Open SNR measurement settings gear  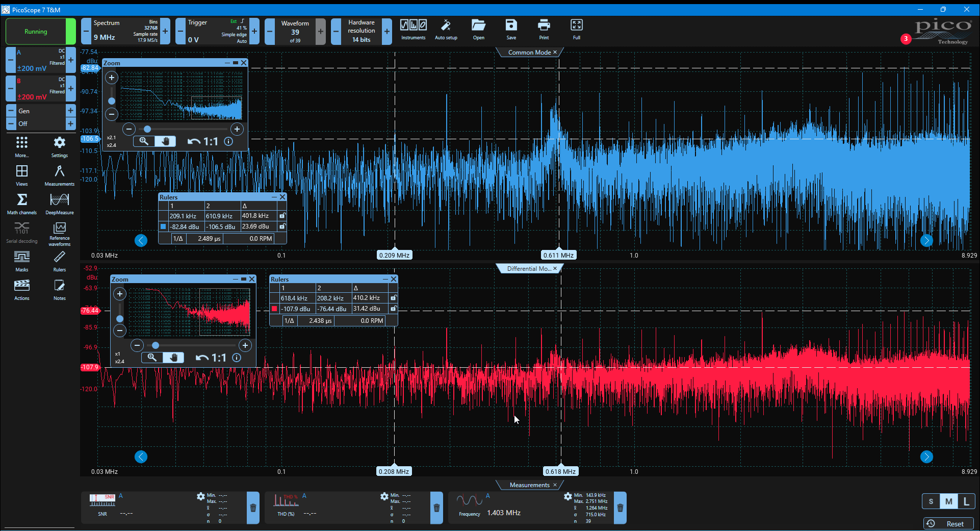200,496
